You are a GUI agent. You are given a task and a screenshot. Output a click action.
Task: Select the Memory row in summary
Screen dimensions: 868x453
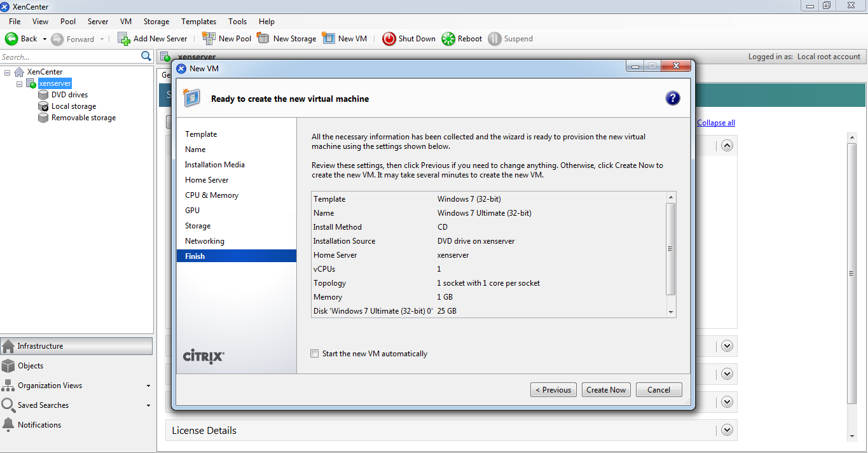pos(488,297)
